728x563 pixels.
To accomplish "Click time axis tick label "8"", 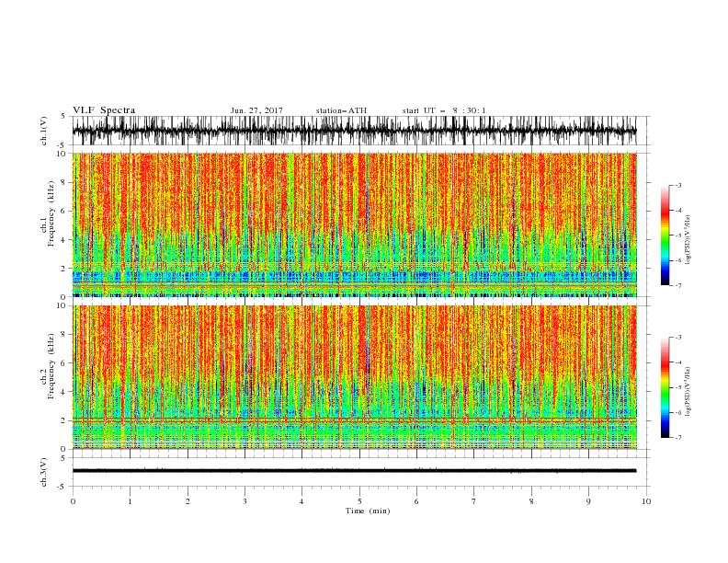I will tap(531, 501).
